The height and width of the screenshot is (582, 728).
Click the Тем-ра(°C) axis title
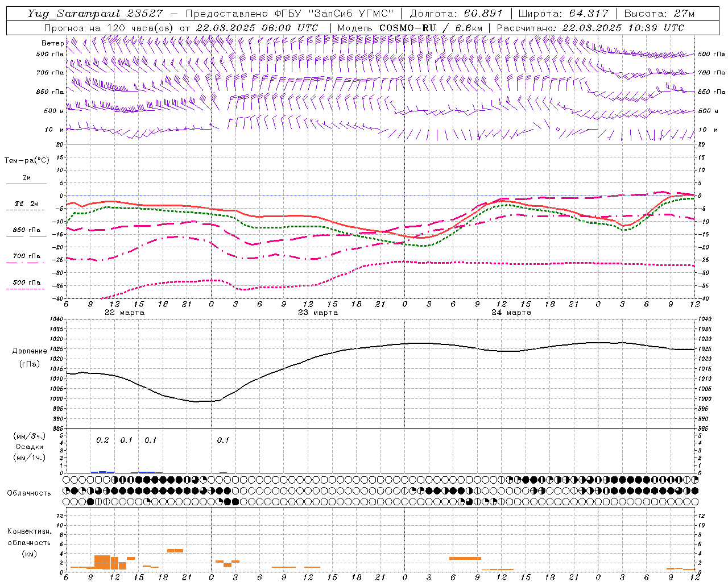pos(27,161)
